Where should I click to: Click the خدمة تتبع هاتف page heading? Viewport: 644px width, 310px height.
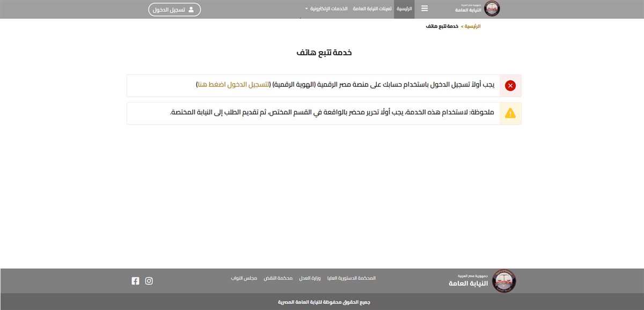point(324,53)
